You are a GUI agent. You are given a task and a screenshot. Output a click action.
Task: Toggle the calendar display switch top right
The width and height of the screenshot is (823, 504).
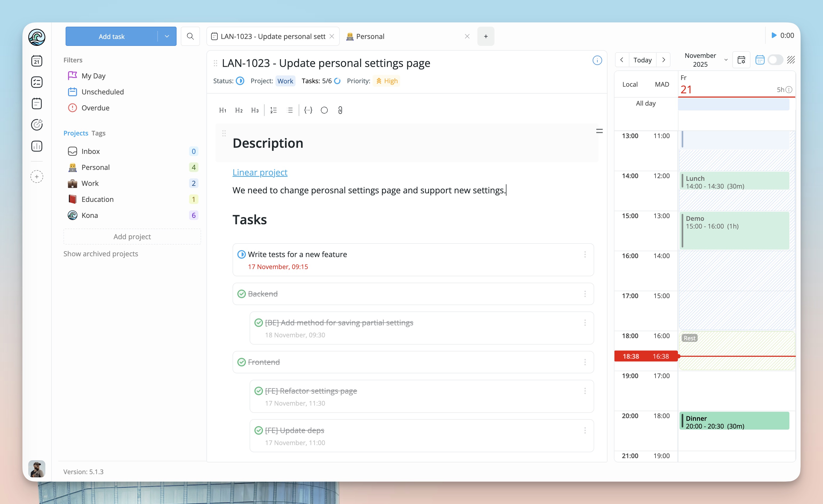[776, 60]
